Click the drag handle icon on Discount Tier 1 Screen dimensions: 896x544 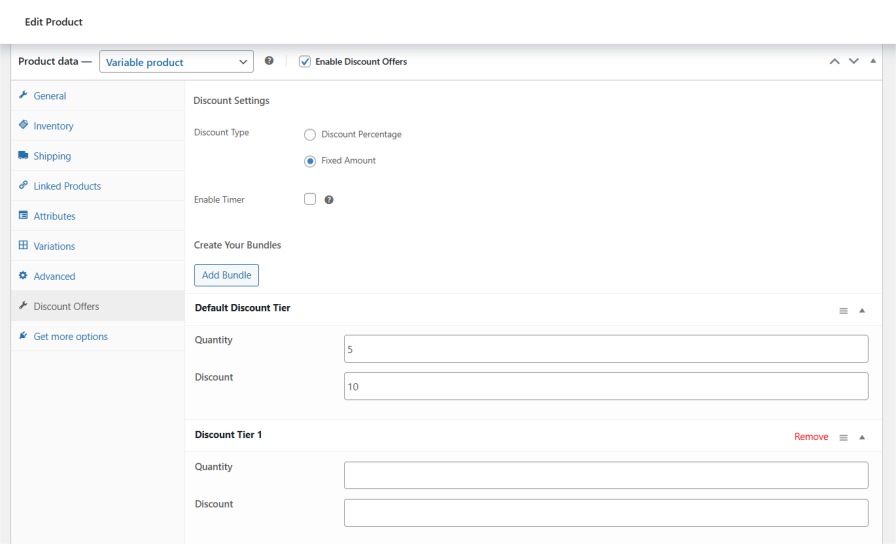(x=843, y=437)
